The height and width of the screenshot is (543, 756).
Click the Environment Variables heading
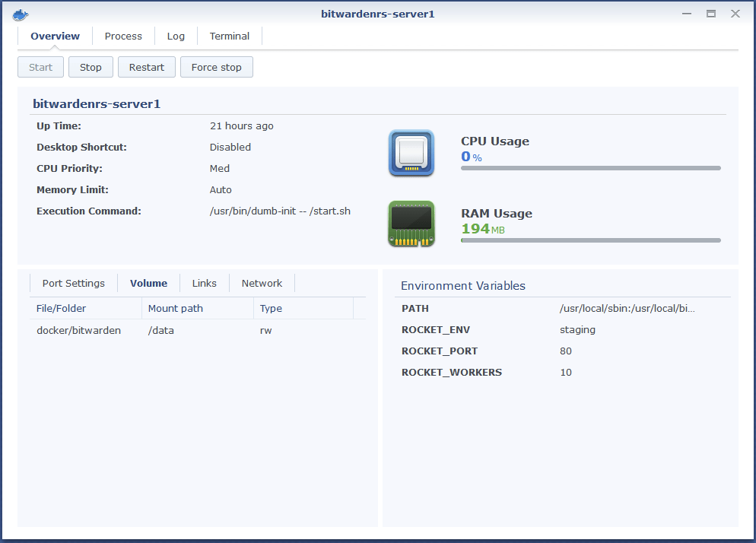point(463,286)
